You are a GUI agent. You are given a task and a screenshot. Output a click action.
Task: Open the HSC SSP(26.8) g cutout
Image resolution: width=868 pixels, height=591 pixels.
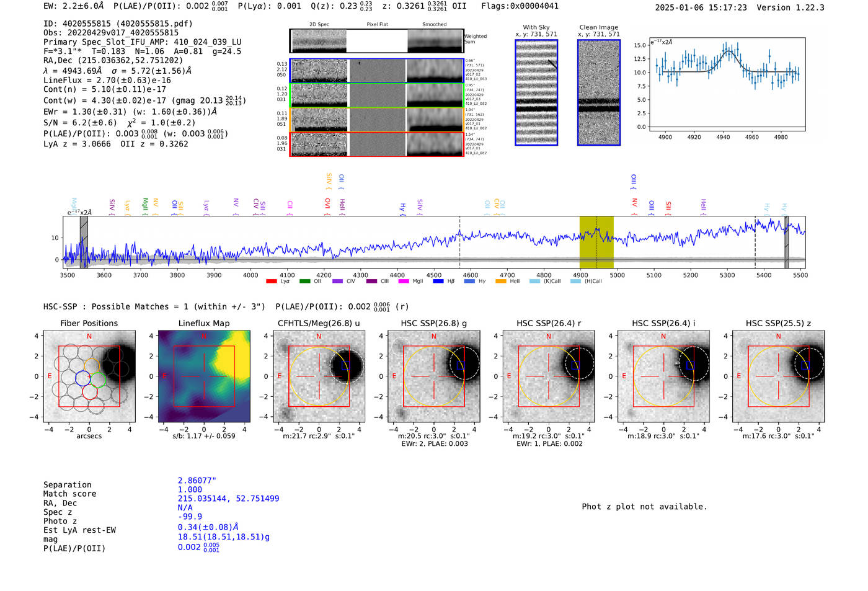click(433, 376)
